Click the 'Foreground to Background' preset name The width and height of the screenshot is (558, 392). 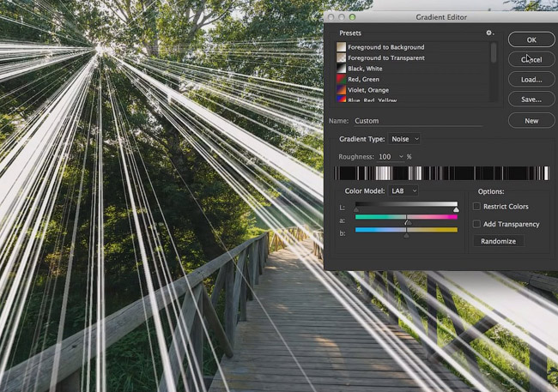click(x=385, y=47)
